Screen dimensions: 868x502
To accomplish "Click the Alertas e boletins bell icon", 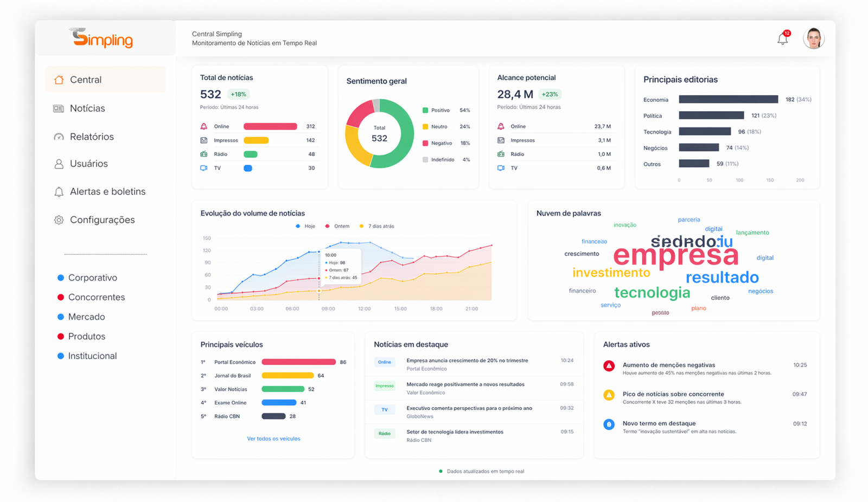I will (59, 192).
